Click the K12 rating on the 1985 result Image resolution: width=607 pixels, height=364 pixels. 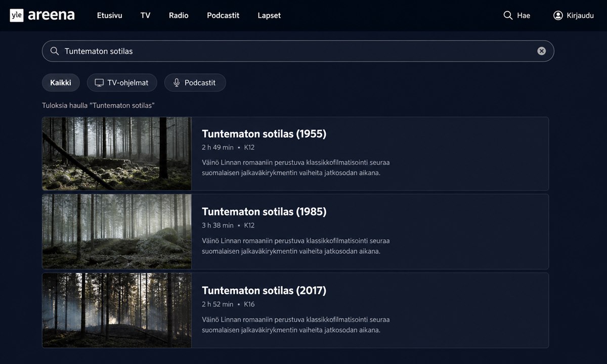click(x=249, y=225)
